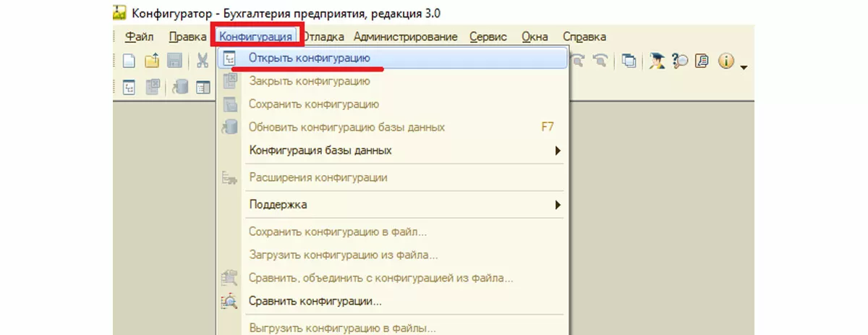Click the Update database configuration toolbar icon

point(181,87)
